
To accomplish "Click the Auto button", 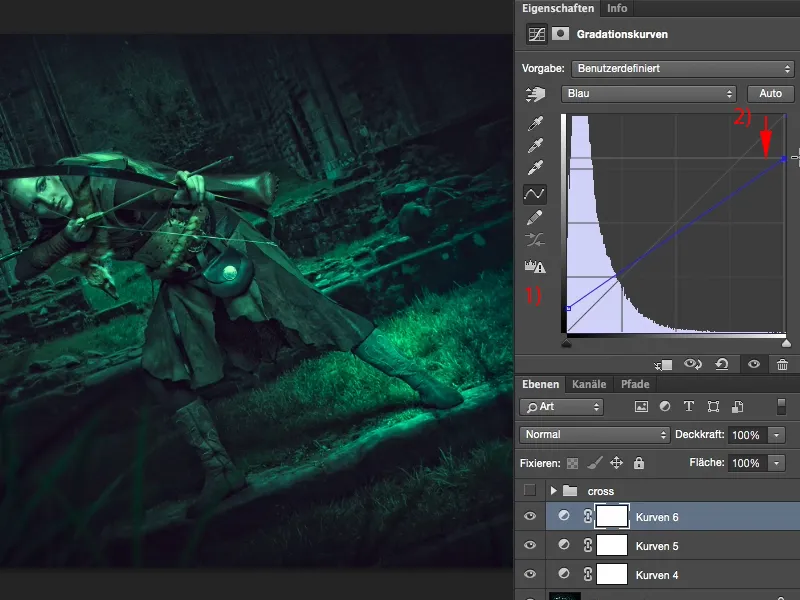I will pyautogui.click(x=770, y=93).
